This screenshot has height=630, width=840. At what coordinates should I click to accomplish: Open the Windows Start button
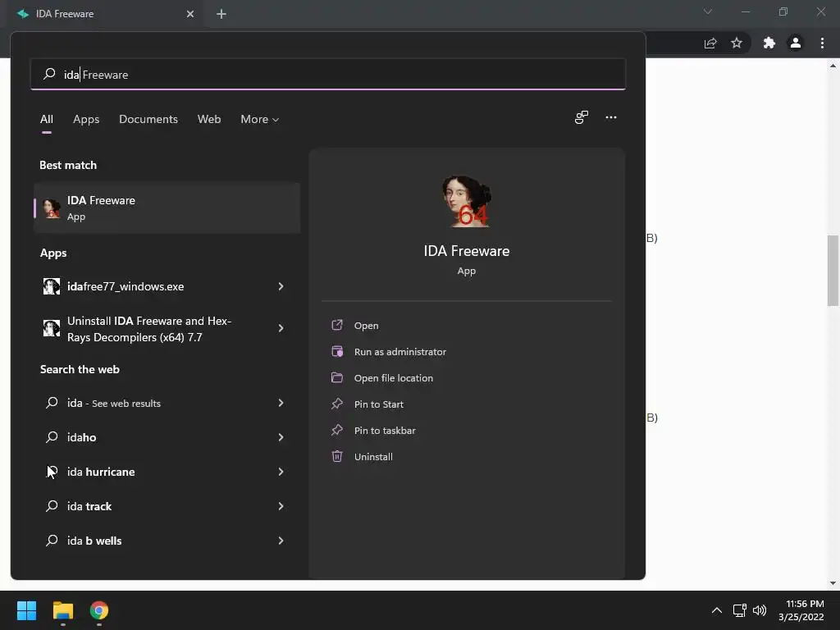[x=26, y=610]
